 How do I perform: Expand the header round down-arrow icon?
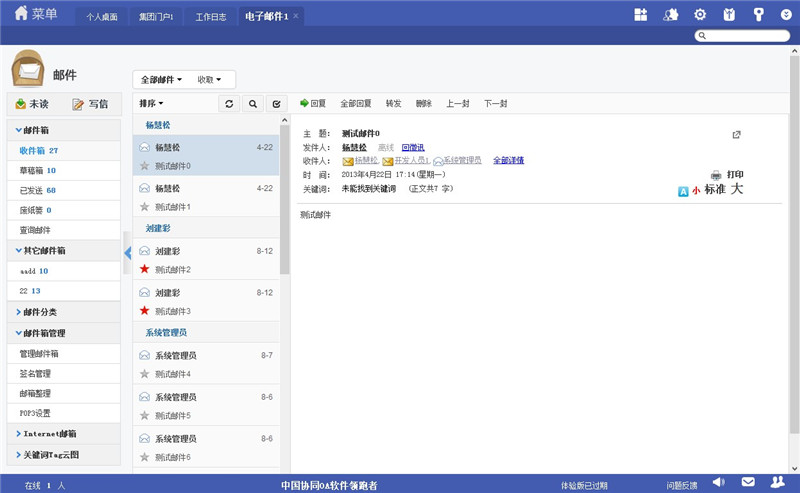click(786, 15)
